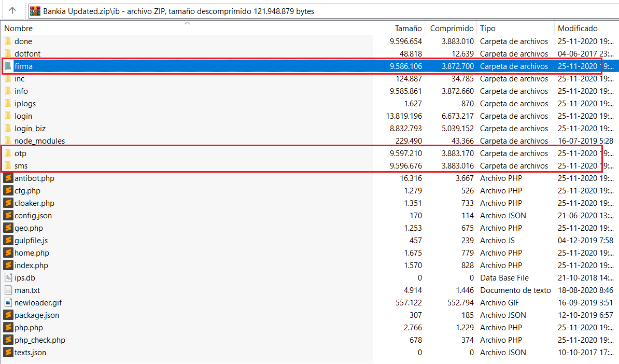Image resolution: width=619 pixels, height=364 pixels.
Task: Click the package.json file icon
Action: (x=8, y=315)
